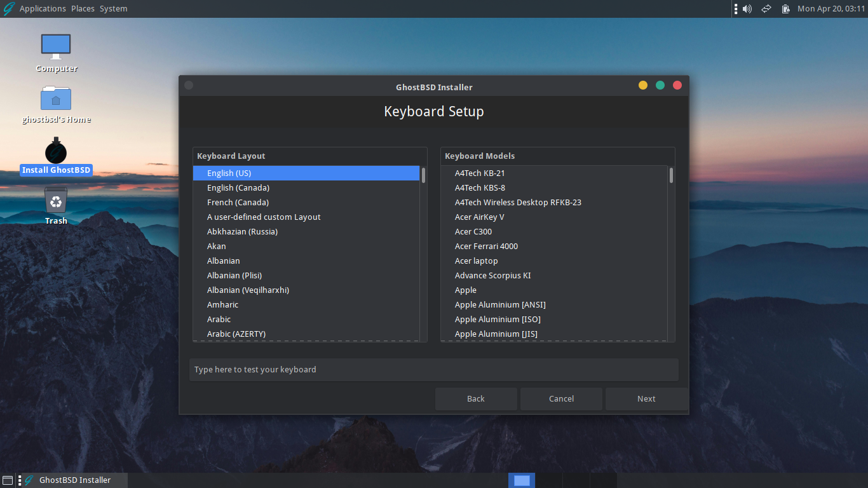Viewport: 868px width, 488px height.
Task: Select the plain Apple keyboard model
Action: coord(554,290)
